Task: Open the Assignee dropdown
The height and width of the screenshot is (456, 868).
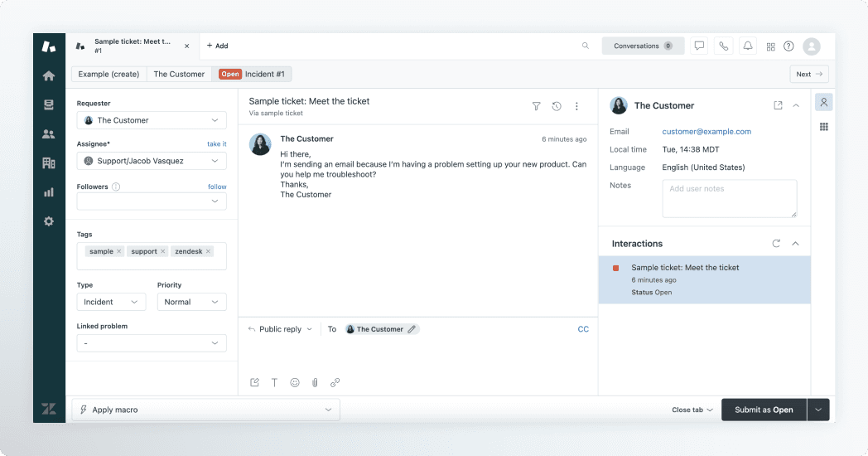Action: click(152, 161)
